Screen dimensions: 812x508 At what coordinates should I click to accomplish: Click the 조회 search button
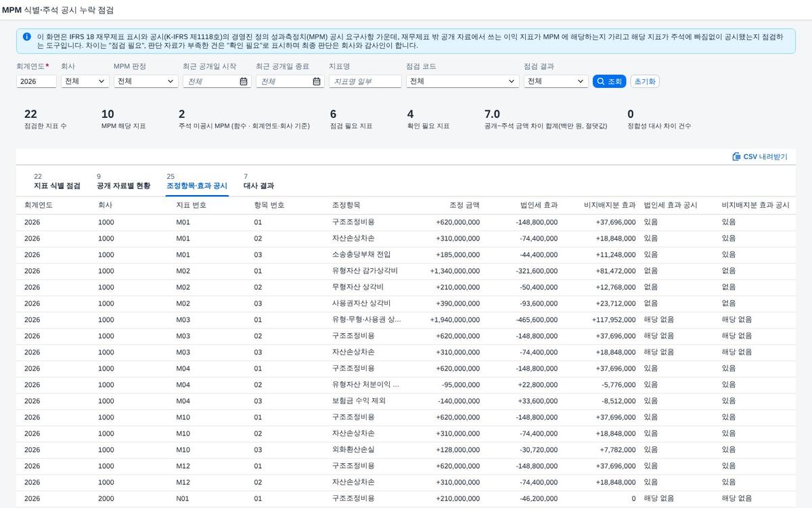[609, 81]
